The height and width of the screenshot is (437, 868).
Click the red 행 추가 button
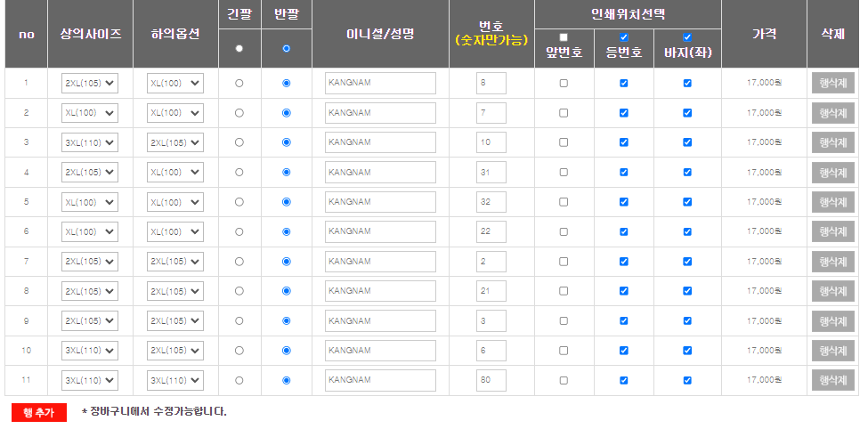click(39, 412)
